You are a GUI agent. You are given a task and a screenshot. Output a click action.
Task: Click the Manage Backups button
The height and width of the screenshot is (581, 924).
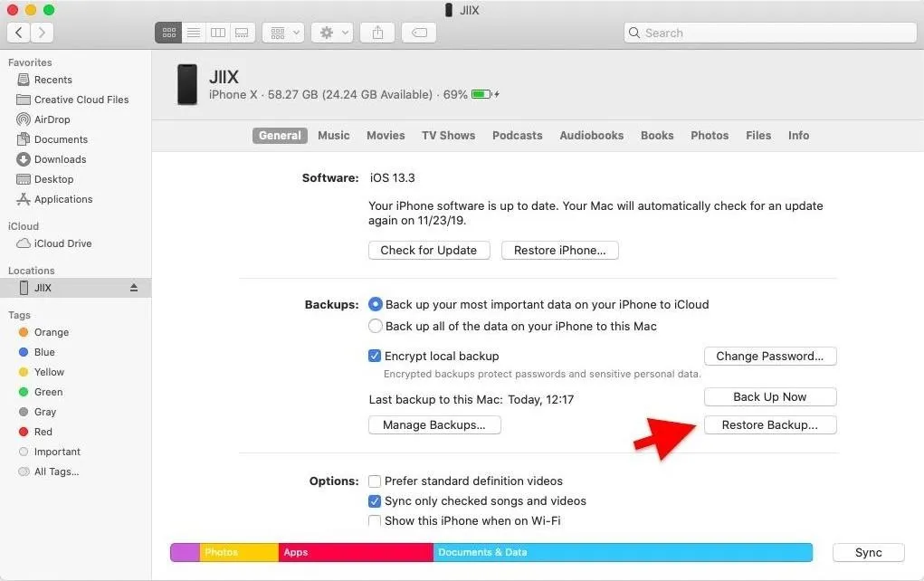point(434,424)
